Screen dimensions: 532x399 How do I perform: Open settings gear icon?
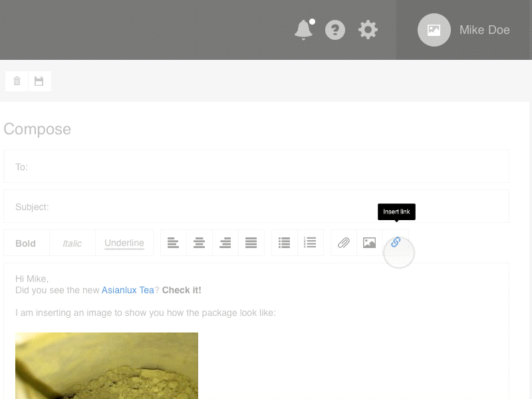coord(368,30)
